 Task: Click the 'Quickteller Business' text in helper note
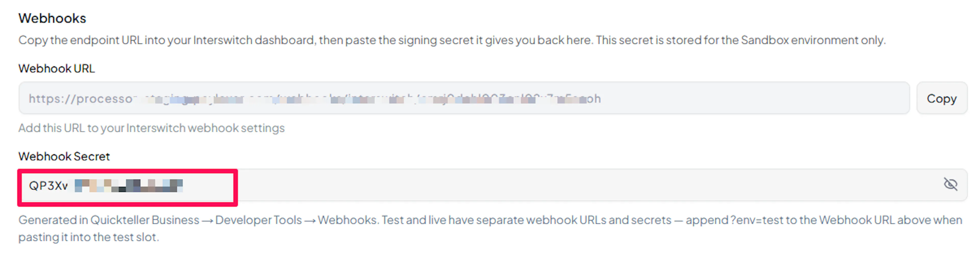click(x=144, y=220)
